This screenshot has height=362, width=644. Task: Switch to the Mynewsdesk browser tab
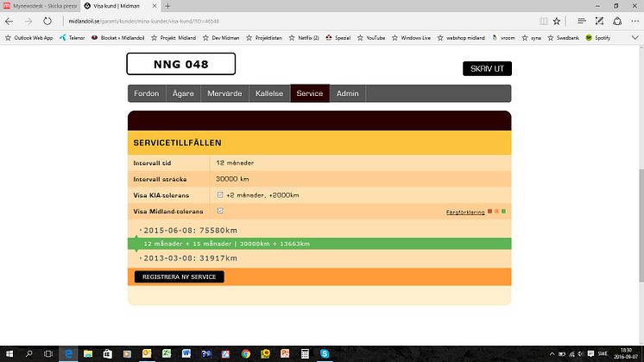pyautogui.click(x=41, y=6)
